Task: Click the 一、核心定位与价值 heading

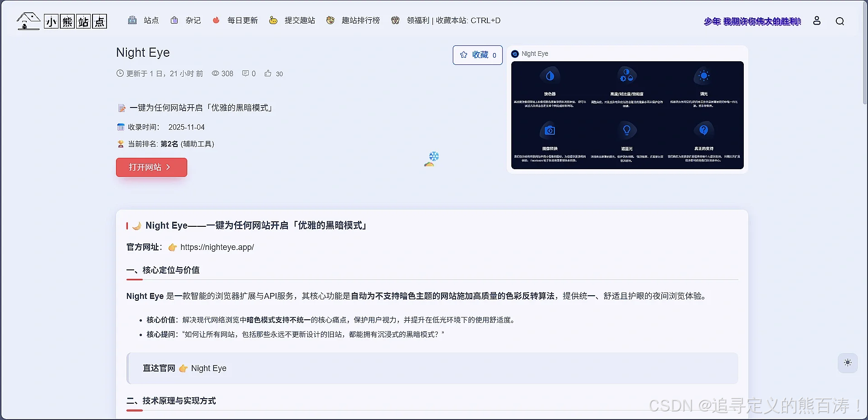Action: (163, 270)
